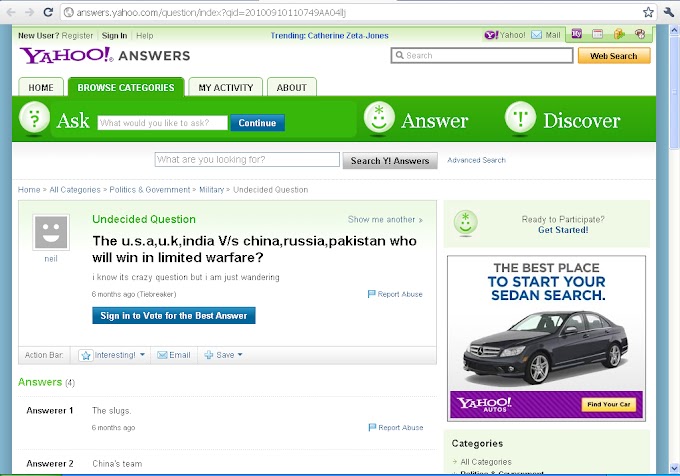Click the Yahoo! Answers logo
This screenshot has width=680, height=476.
[105, 55]
